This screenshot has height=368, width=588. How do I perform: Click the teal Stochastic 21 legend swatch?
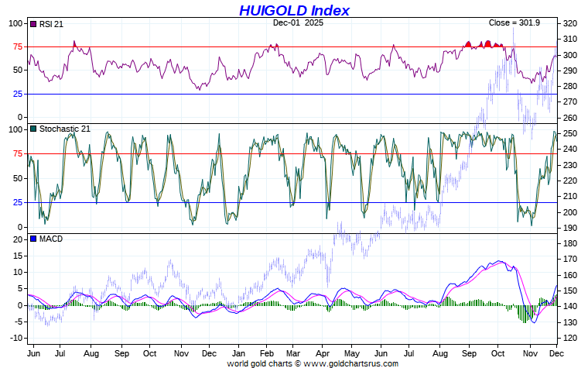click(33, 129)
